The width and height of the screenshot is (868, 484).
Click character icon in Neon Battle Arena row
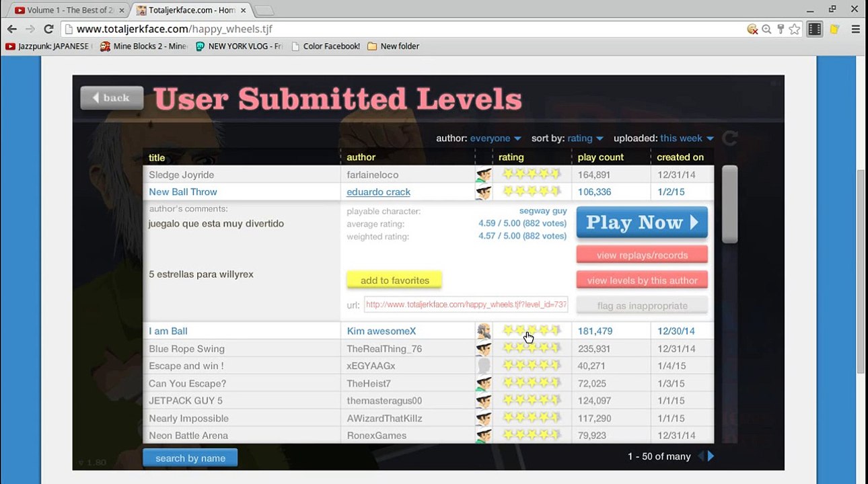484,436
